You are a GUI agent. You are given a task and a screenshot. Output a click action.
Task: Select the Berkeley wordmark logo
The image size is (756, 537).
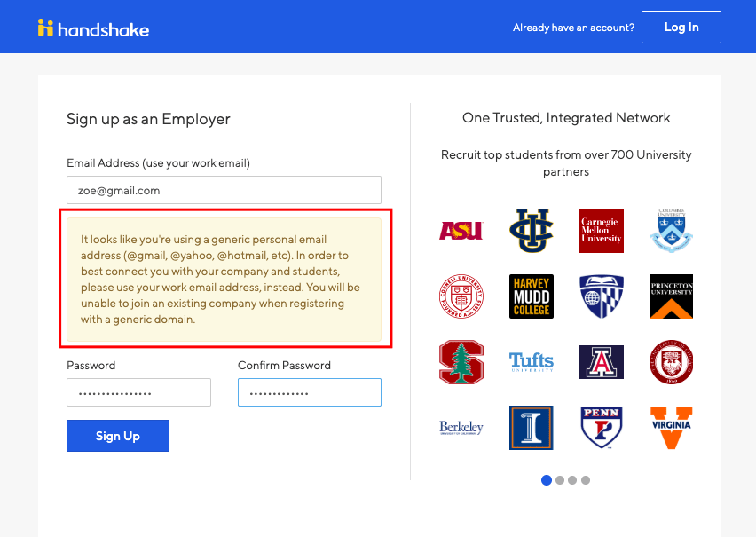coord(461,427)
